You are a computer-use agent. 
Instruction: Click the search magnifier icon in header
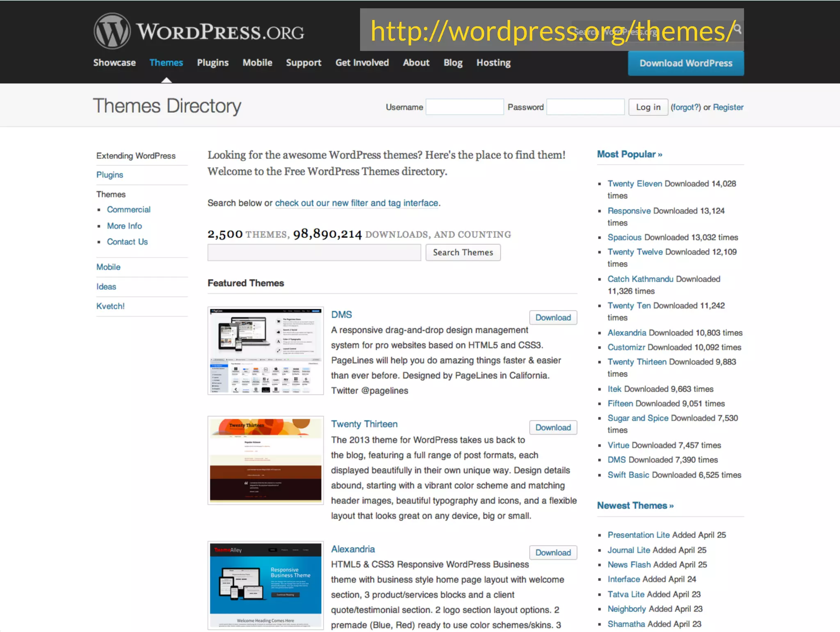point(737,29)
